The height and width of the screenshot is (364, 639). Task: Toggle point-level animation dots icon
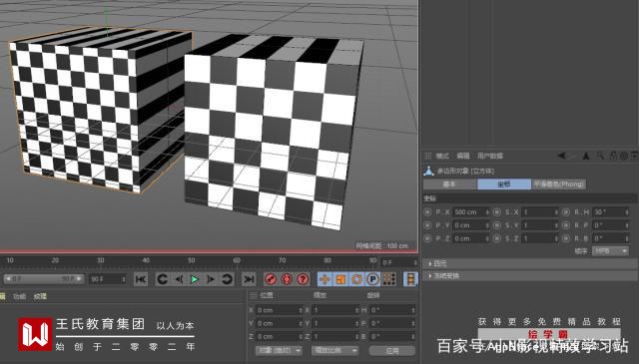(x=389, y=279)
